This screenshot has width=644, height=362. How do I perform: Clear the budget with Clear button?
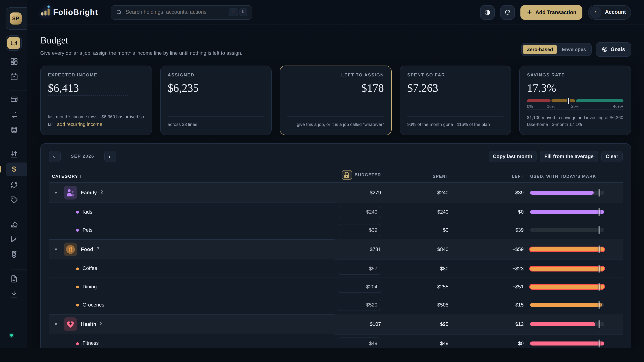click(612, 156)
